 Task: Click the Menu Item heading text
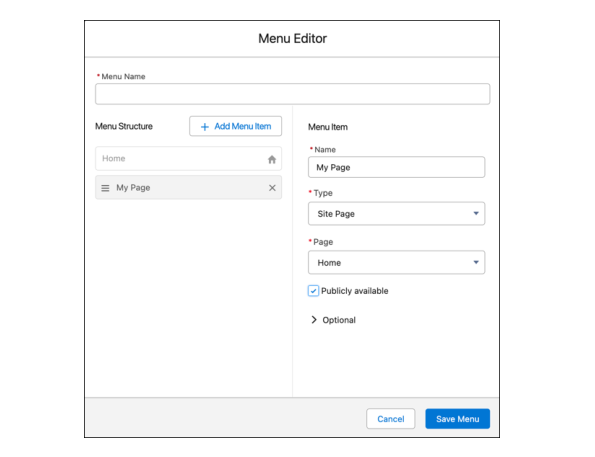click(x=327, y=127)
